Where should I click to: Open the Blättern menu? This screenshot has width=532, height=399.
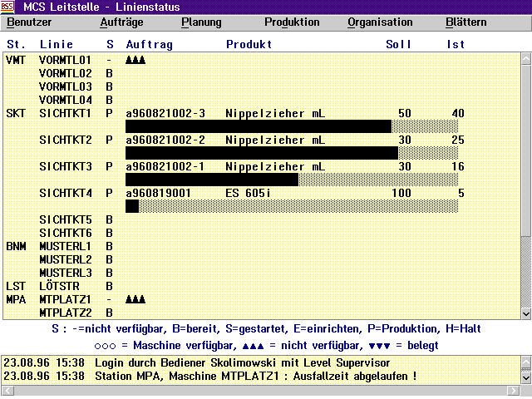[466, 22]
